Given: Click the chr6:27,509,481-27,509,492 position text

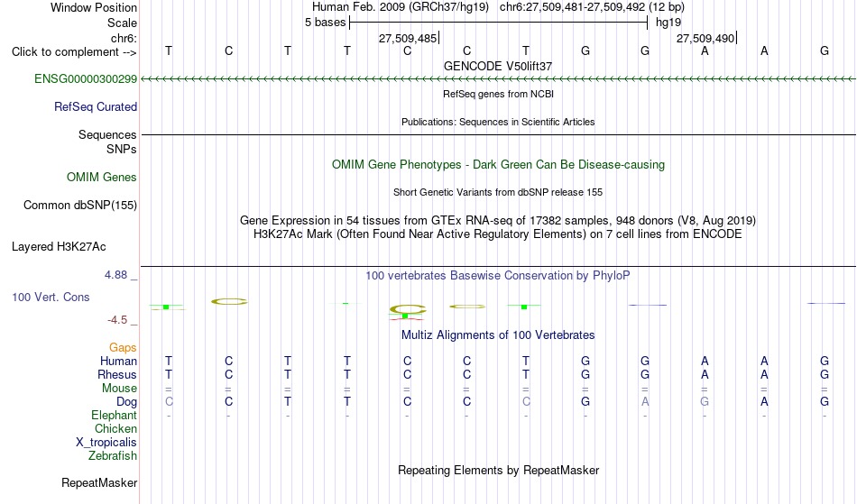Looking at the screenshot, I should (x=592, y=7).
